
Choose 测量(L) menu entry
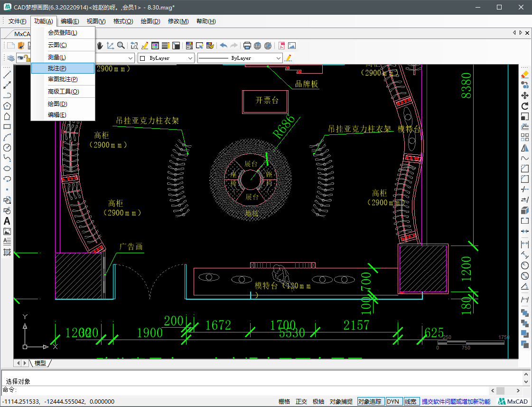coord(63,57)
